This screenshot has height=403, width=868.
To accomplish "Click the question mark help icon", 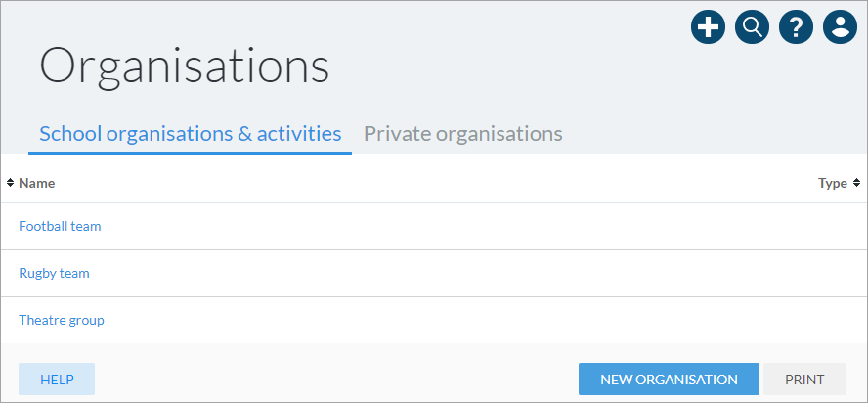I will click(x=796, y=26).
